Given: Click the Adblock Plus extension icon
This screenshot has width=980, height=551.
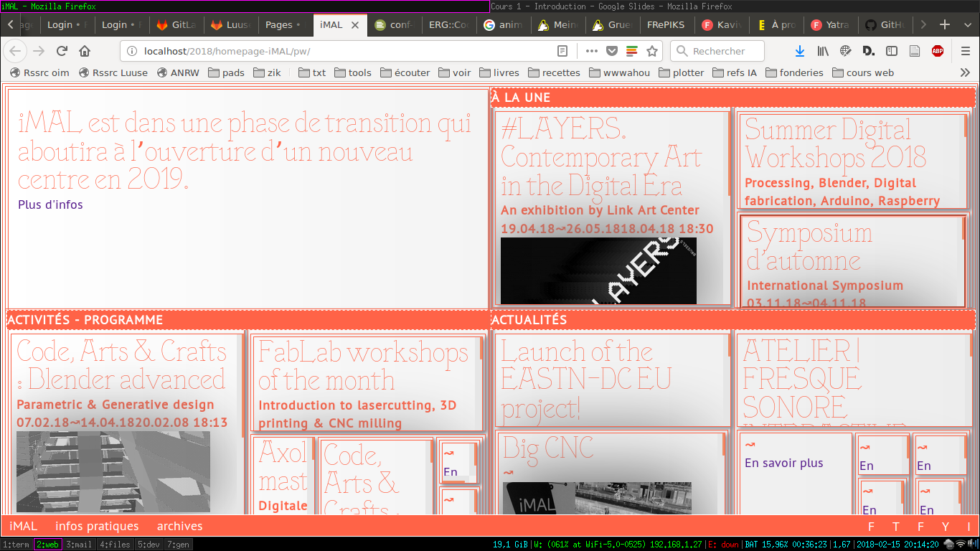Looking at the screenshot, I should click(938, 51).
